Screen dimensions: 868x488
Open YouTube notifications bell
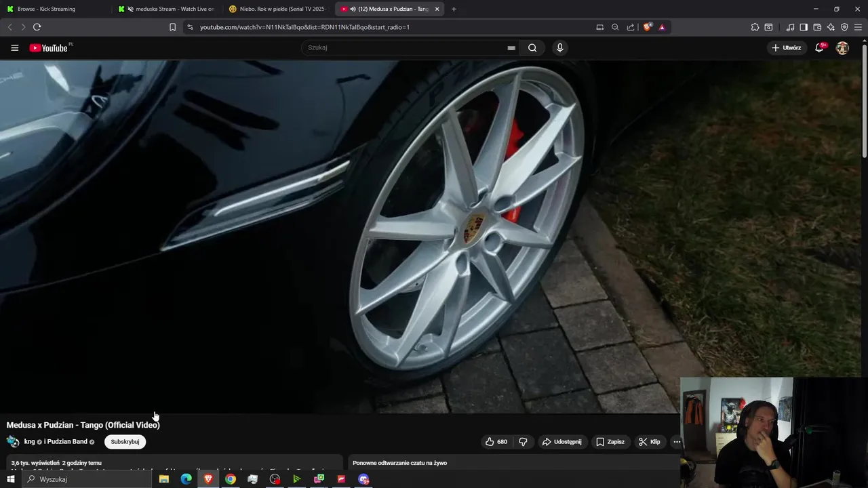tap(819, 47)
